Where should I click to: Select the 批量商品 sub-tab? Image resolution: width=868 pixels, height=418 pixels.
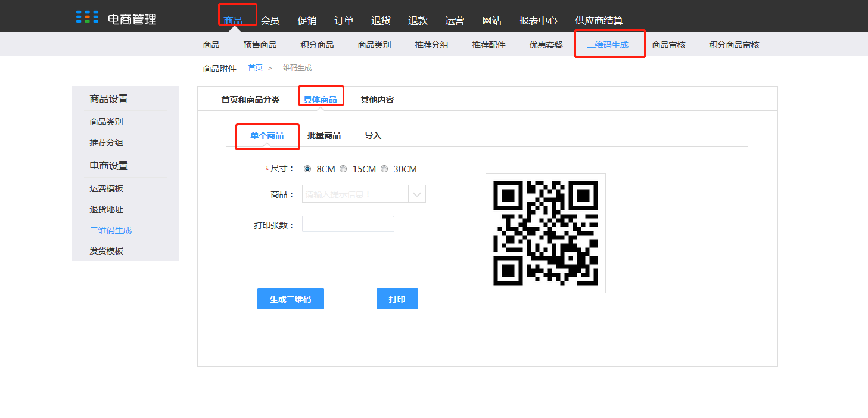click(324, 135)
